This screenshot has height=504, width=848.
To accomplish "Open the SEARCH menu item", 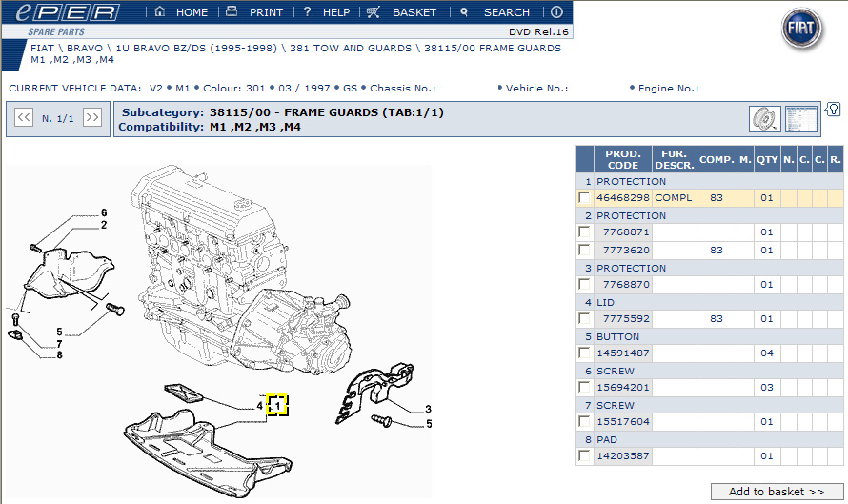I will coord(507,12).
